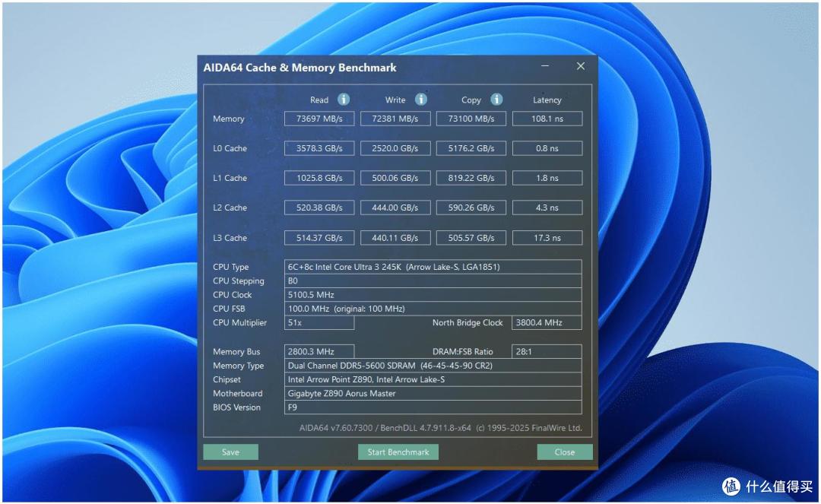Save the benchmark results
This screenshot has height=504, width=821.
[230, 452]
